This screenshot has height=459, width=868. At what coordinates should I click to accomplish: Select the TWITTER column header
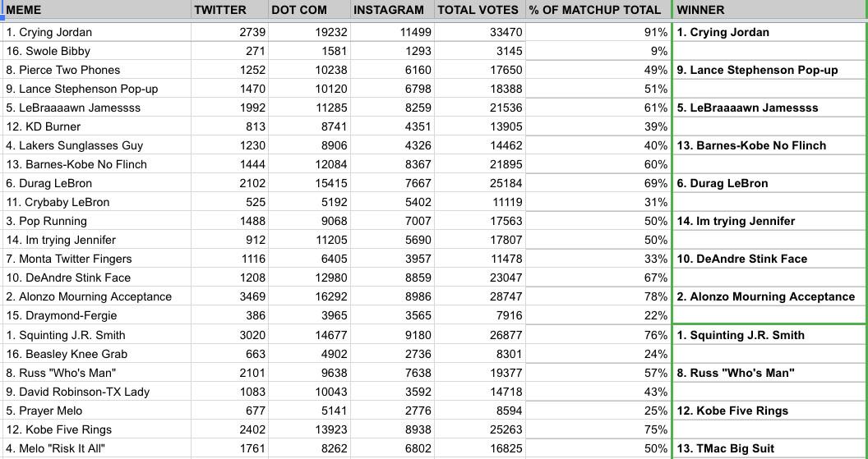click(x=229, y=10)
